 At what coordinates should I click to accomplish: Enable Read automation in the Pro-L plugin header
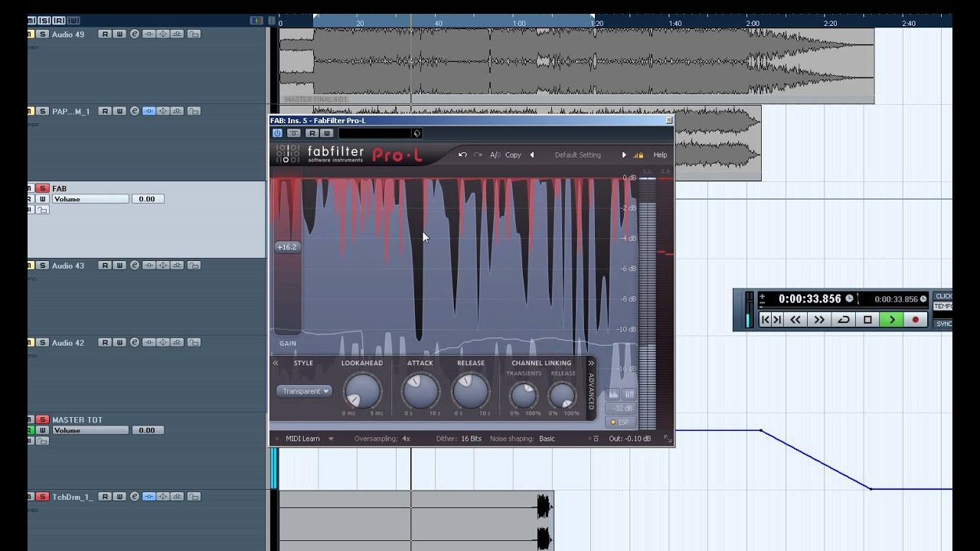point(312,133)
